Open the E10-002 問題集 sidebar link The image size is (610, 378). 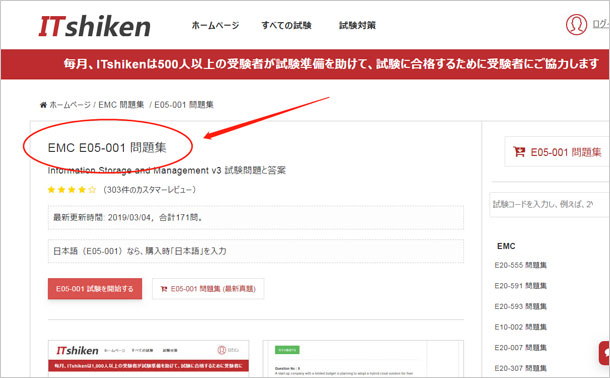521,327
